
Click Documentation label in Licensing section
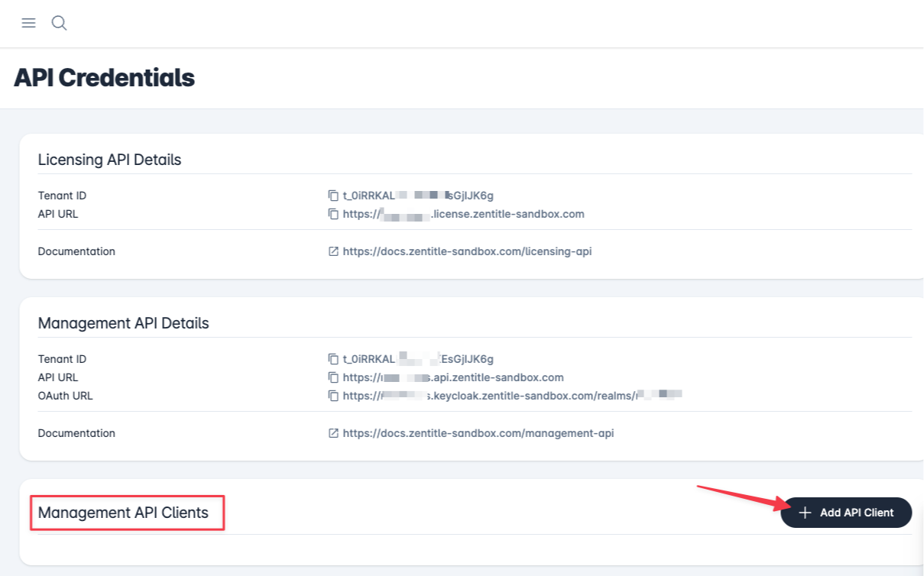76,251
